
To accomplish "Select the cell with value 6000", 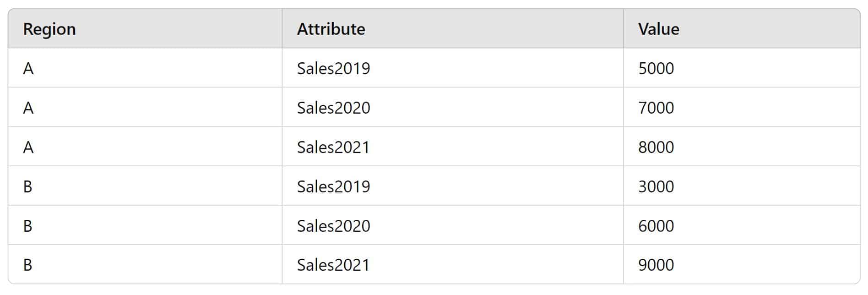I will click(742, 225).
